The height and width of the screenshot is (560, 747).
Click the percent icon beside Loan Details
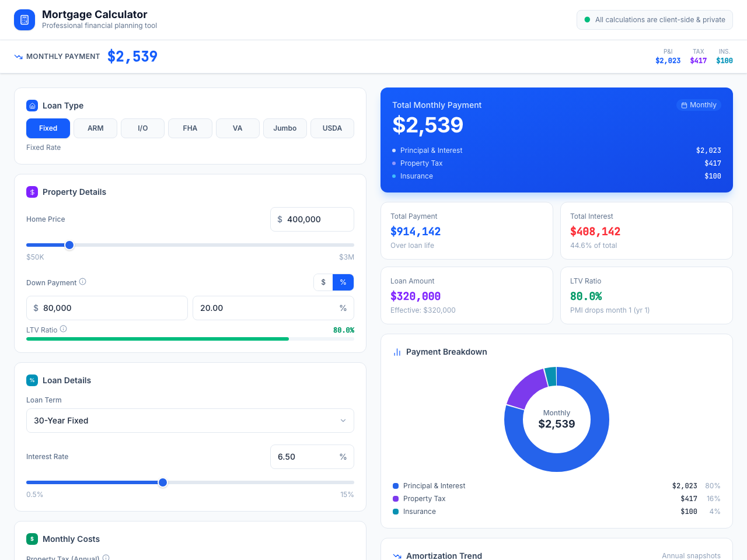pyautogui.click(x=32, y=380)
